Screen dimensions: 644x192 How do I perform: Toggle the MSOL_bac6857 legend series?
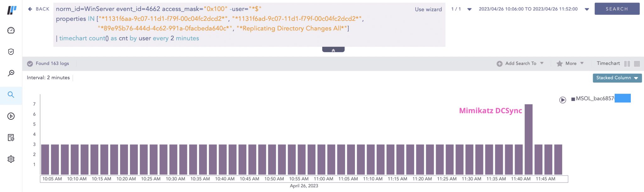tap(593, 99)
